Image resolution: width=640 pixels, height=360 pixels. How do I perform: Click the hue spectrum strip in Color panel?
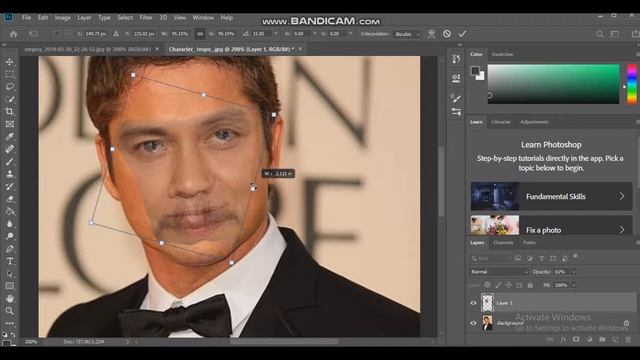(x=631, y=84)
